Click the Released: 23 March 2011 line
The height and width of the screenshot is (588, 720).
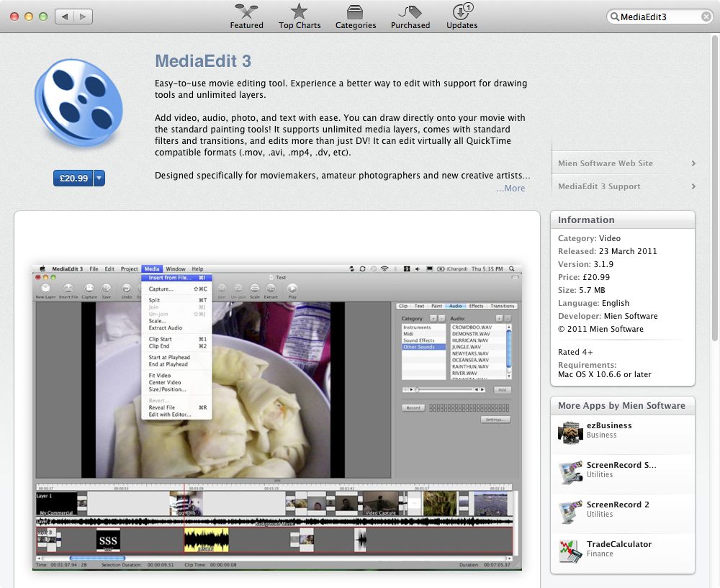point(607,251)
